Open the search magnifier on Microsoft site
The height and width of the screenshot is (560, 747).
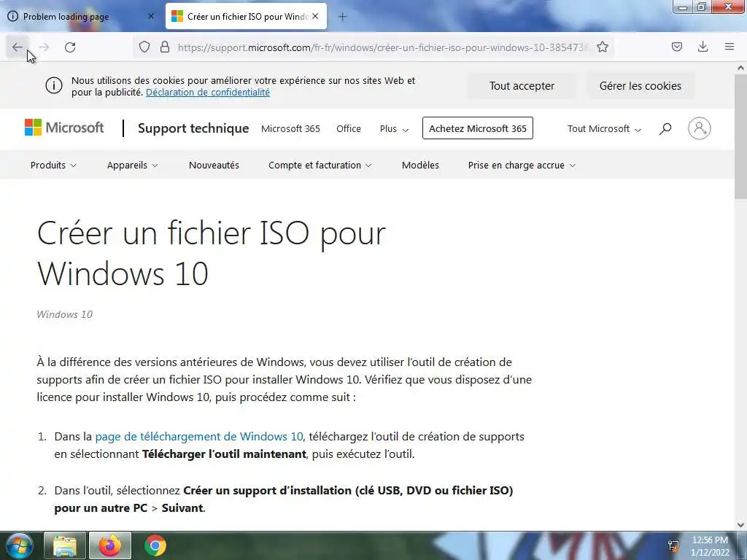tap(665, 128)
